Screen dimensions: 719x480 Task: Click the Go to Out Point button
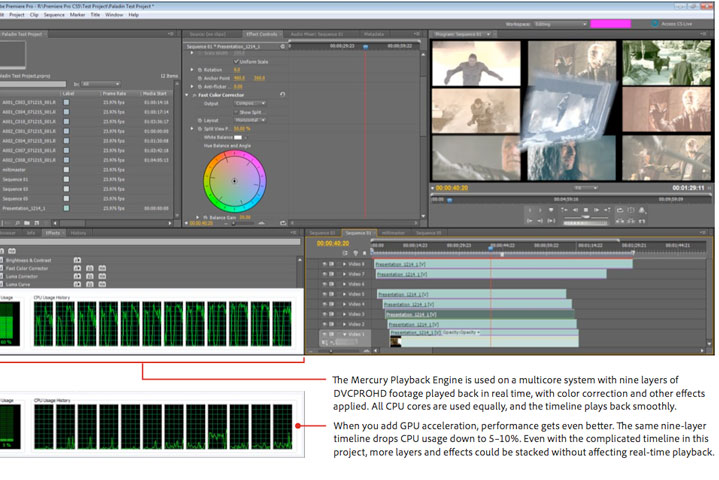540,221
